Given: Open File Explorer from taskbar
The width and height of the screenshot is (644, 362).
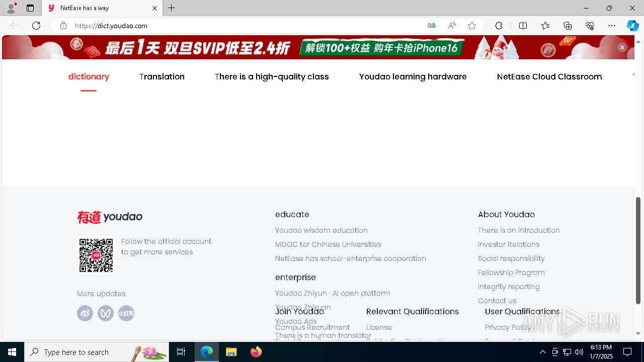Looking at the screenshot, I should pyautogui.click(x=231, y=352).
